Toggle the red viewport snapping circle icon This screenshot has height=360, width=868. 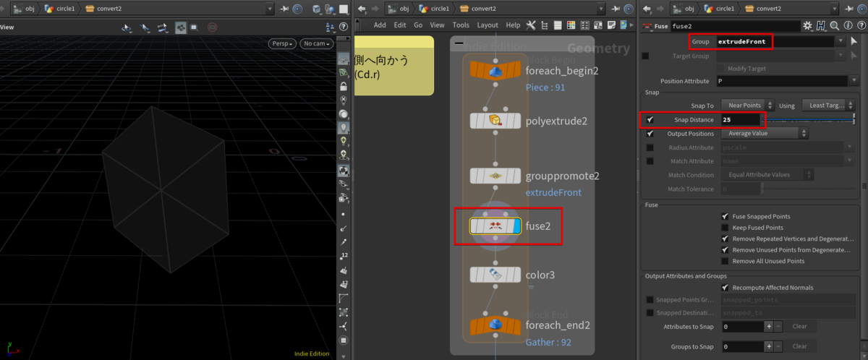click(212, 27)
